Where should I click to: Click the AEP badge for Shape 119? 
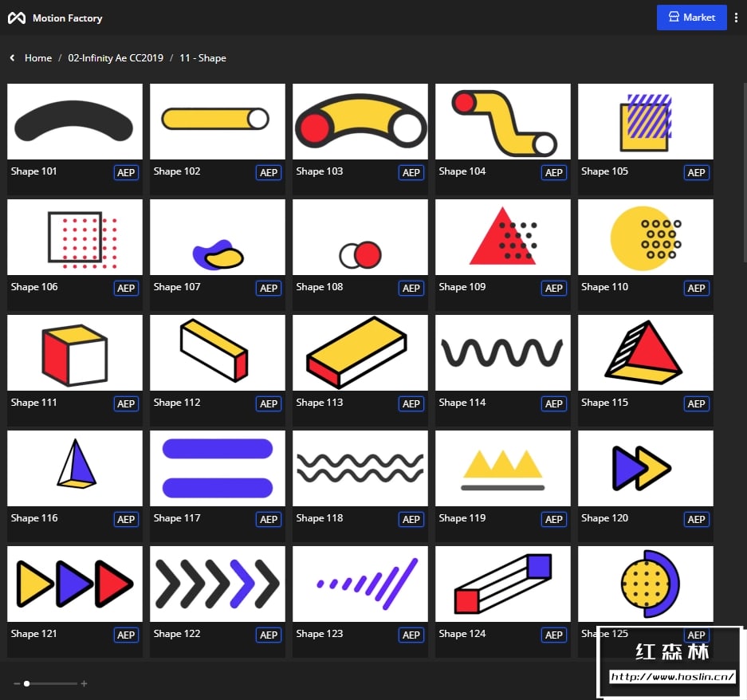tap(554, 519)
